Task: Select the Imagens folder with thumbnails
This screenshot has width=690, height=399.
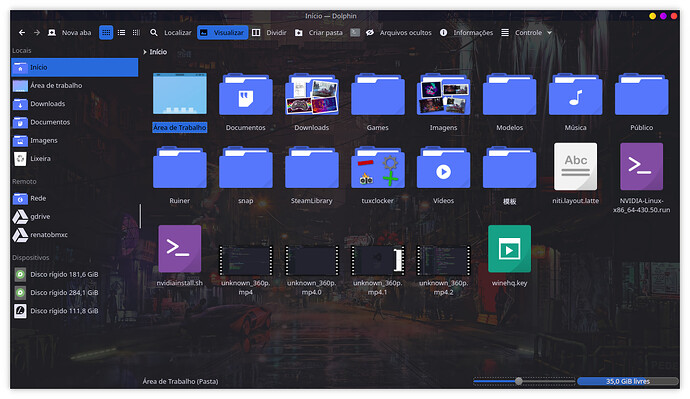Action: tap(444, 94)
